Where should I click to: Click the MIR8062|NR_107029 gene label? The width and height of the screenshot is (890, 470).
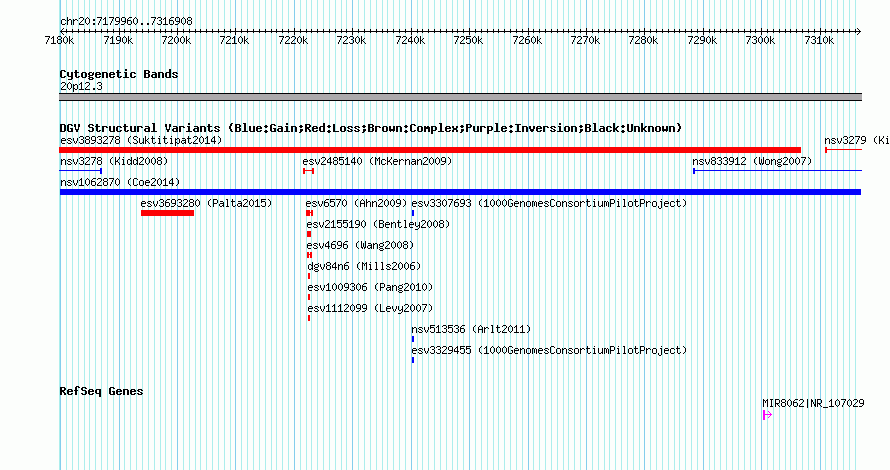pos(813,403)
